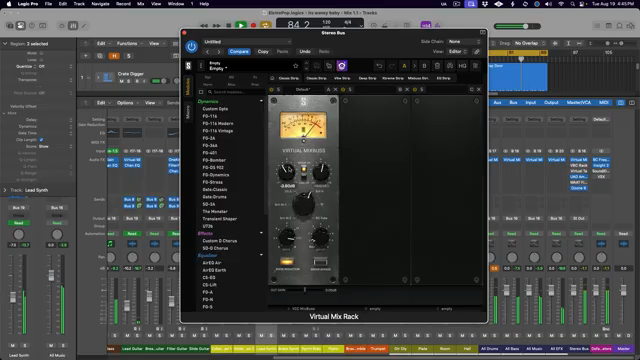The image size is (640, 360).
Task: Select AirEQ Earth module
Action: click(x=214, y=270)
